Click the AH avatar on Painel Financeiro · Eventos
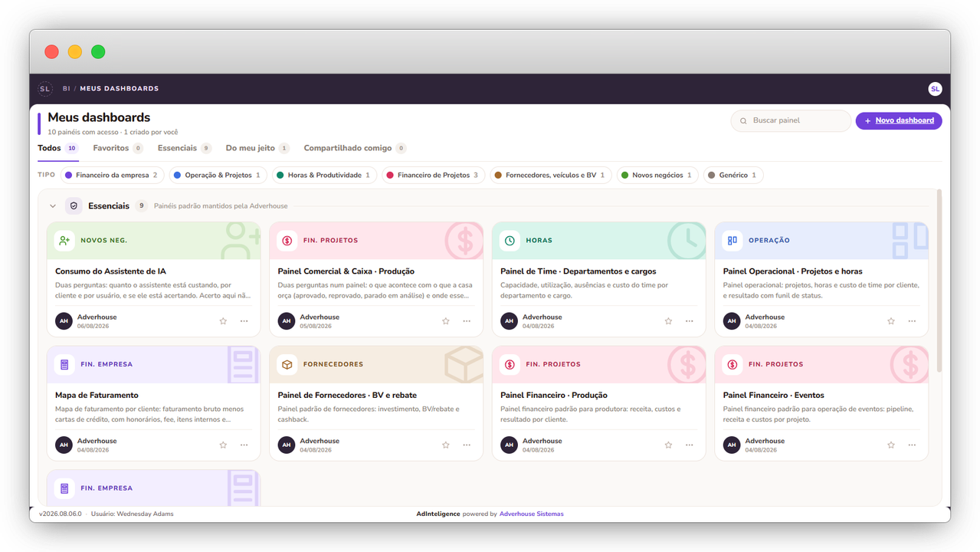The height and width of the screenshot is (552, 980). (732, 445)
